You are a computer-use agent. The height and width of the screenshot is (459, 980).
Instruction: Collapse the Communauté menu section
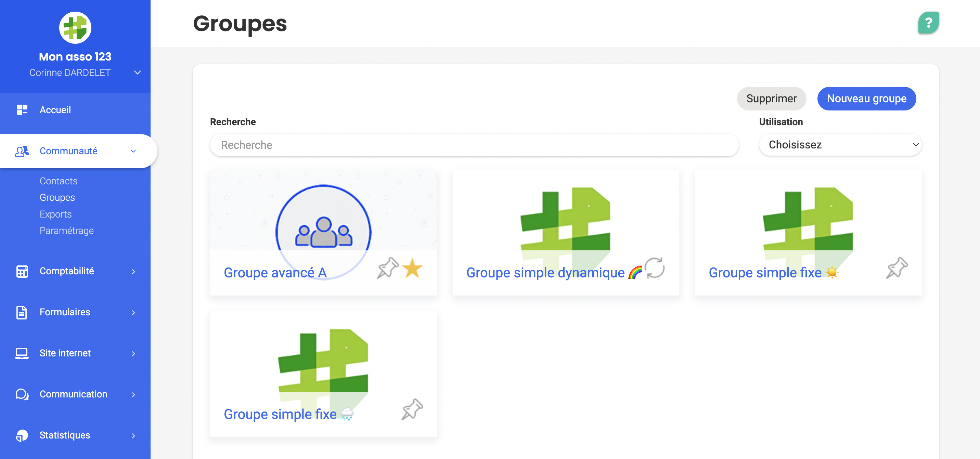point(133,151)
